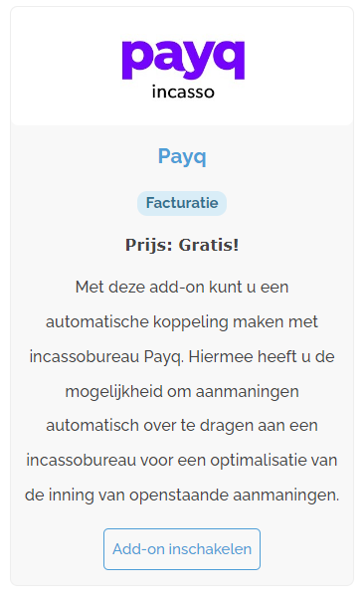The image size is (364, 597).
Task: Click the word 'optimalisatie' in the description
Action: click(x=259, y=461)
